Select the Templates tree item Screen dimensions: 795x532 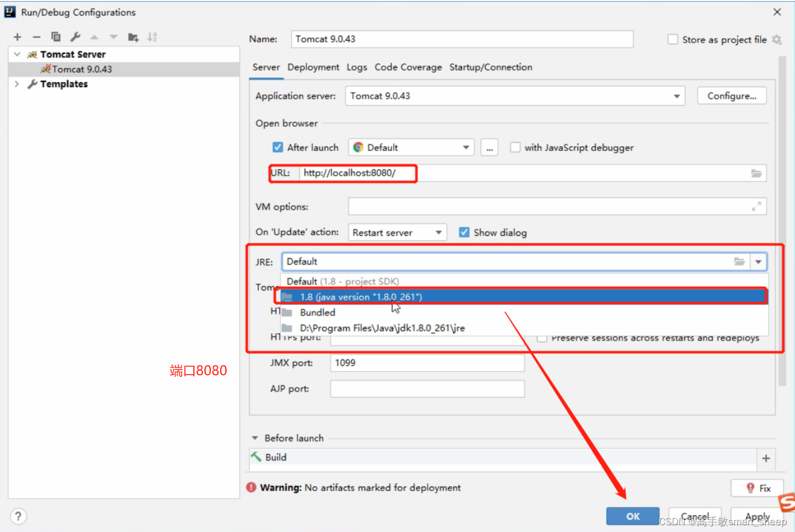point(64,84)
